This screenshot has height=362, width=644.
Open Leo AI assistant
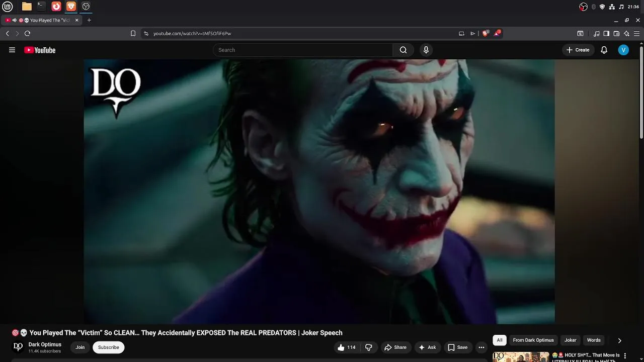pos(626,33)
